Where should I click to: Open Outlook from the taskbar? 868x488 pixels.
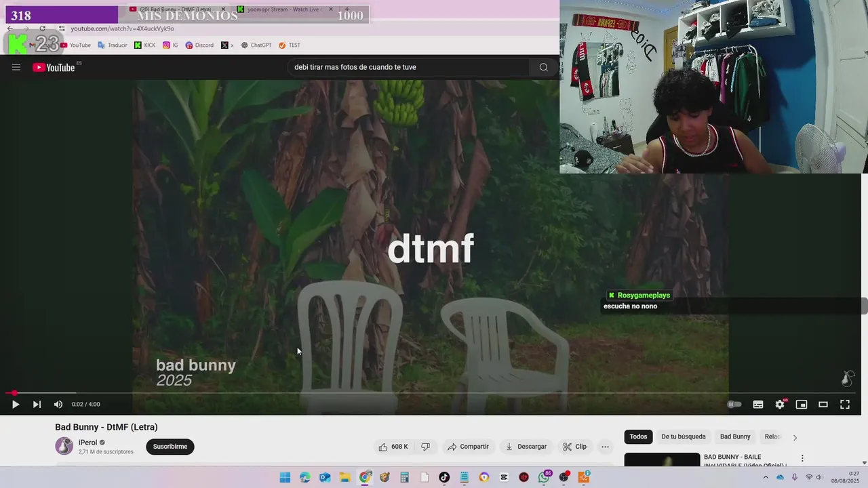(325, 477)
